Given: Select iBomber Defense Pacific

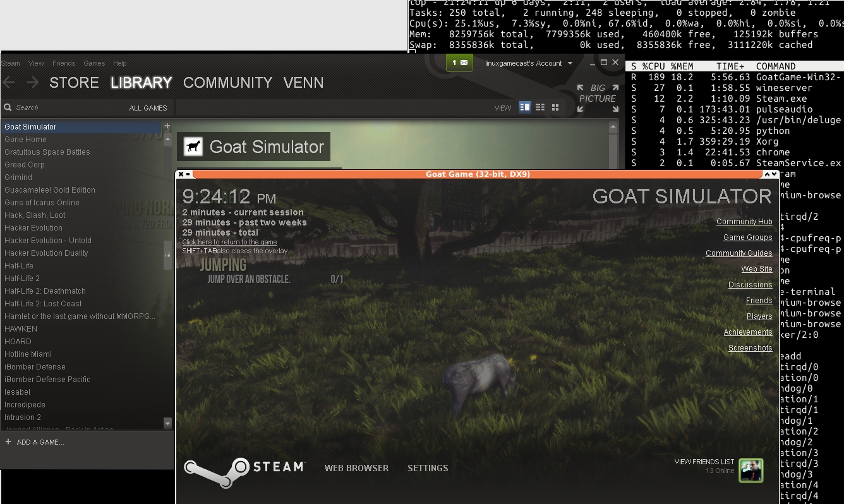Looking at the screenshot, I should [81, 380].
